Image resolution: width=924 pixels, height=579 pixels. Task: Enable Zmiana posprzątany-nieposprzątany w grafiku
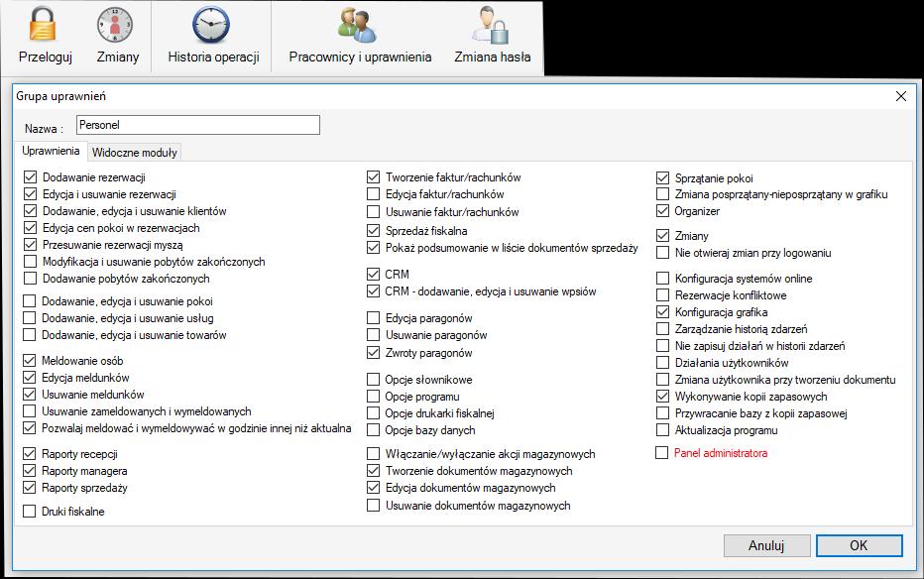click(663, 194)
